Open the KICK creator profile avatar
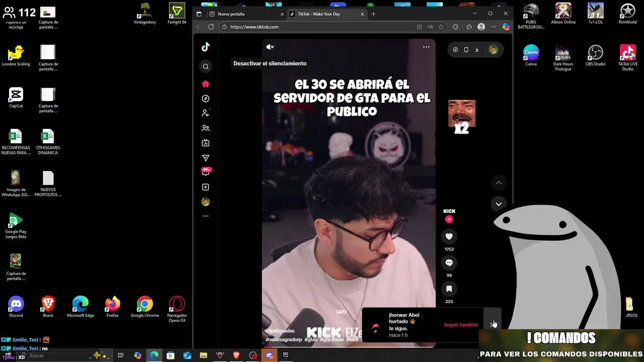The width and height of the screenshot is (644, 362). click(449, 211)
